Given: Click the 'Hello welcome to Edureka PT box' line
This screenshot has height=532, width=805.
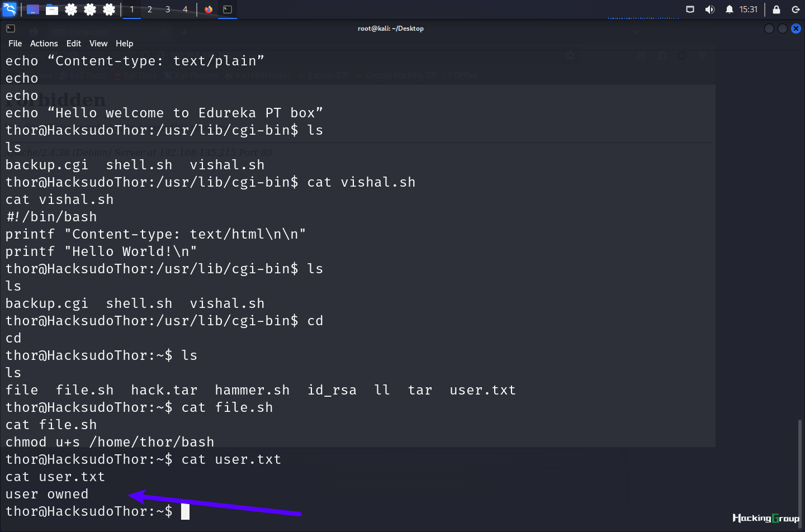Looking at the screenshot, I should 164,113.
